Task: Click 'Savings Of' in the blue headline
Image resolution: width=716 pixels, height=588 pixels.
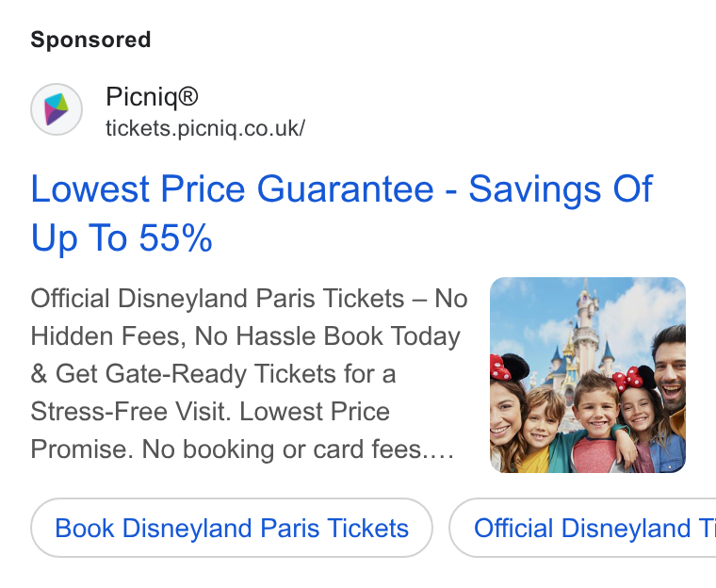Action: (x=561, y=188)
